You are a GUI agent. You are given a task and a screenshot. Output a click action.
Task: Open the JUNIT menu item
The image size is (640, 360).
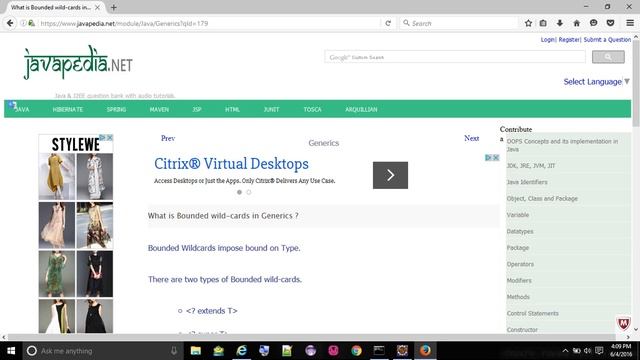271,109
